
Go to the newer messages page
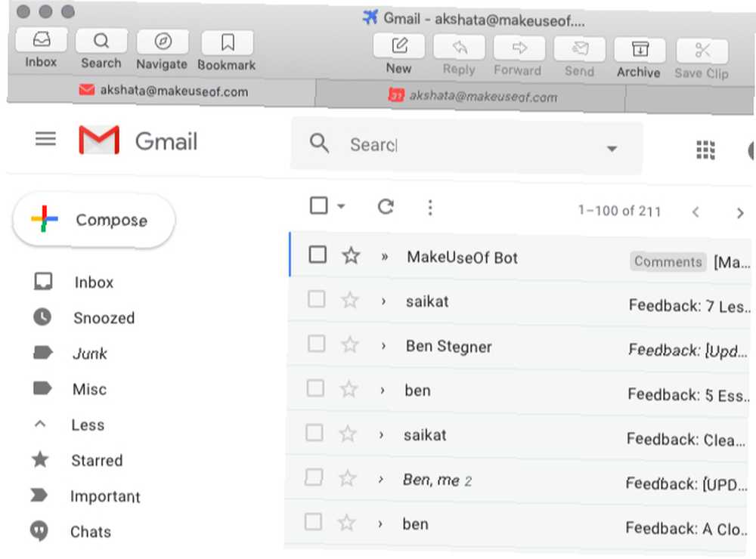click(696, 212)
